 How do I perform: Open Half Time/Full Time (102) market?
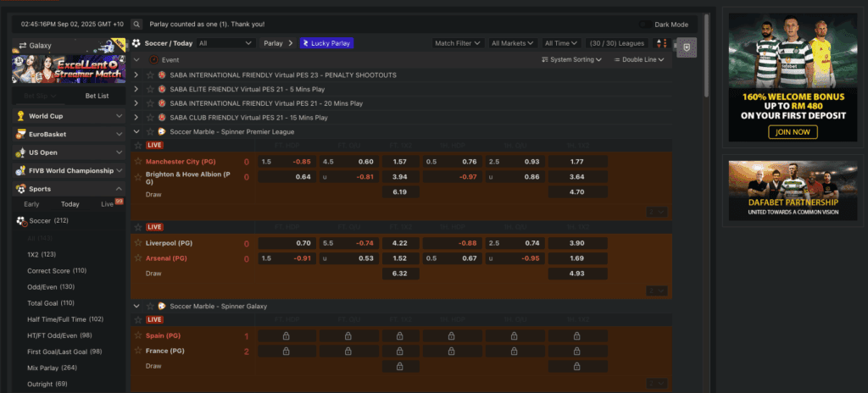[65, 319]
